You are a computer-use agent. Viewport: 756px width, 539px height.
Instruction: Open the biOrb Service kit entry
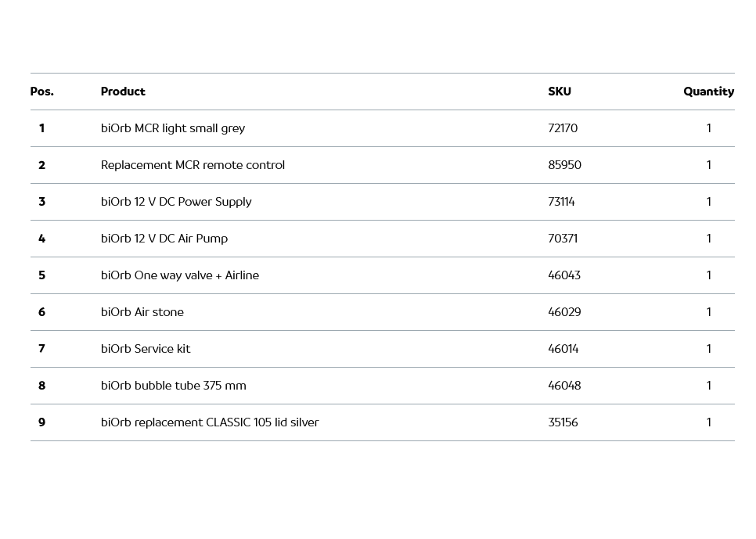coord(146,349)
